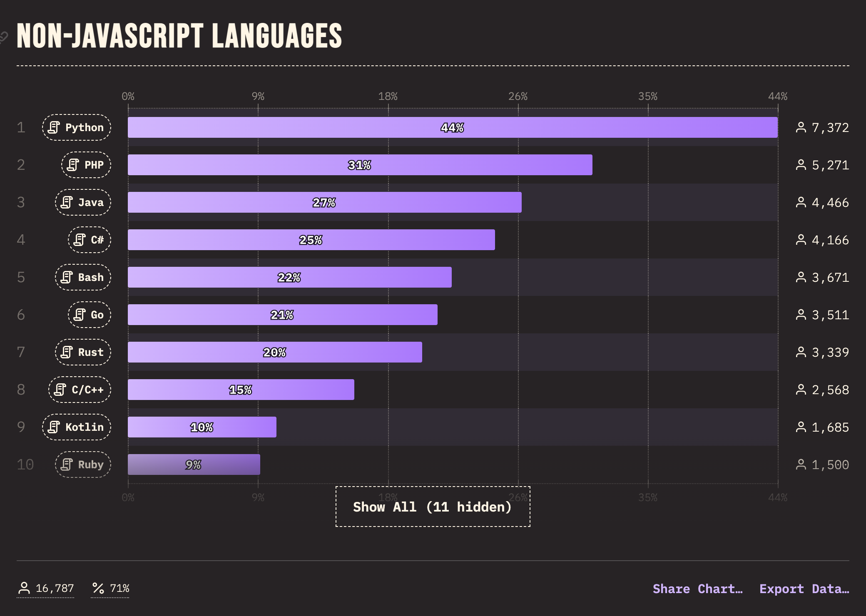Click the script icon in the Kotlin label
This screenshot has width=866, height=616.
(54, 427)
